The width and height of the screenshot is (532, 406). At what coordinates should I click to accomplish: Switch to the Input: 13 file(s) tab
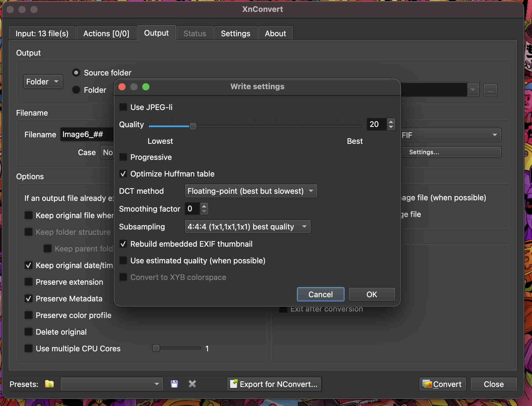tap(42, 33)
